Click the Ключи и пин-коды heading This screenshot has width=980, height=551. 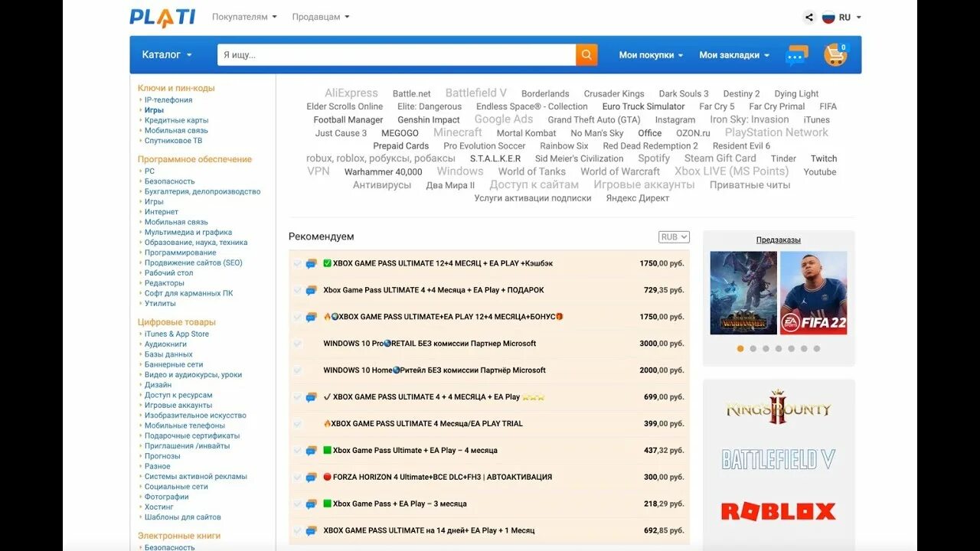click(176, 88)
